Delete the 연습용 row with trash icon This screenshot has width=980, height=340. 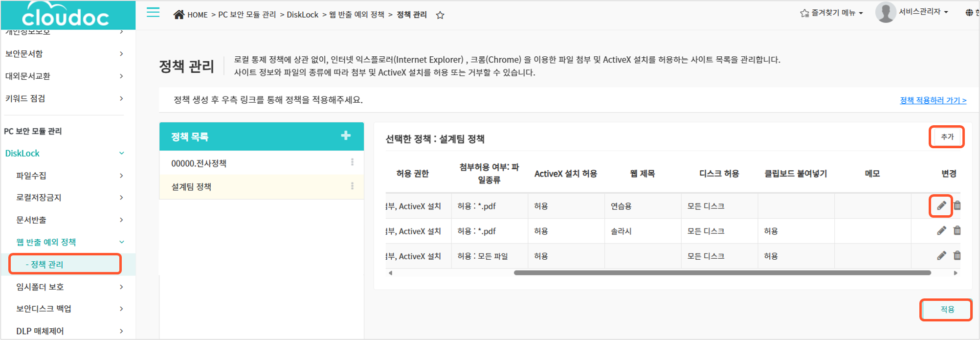point(957,206)
